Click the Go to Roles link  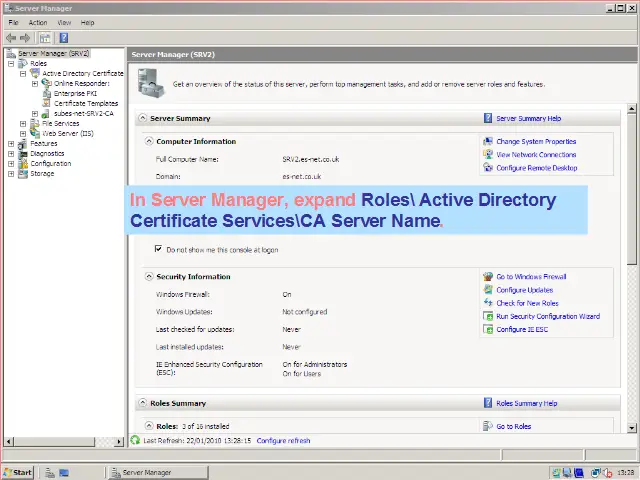click(x=513, y=426)
